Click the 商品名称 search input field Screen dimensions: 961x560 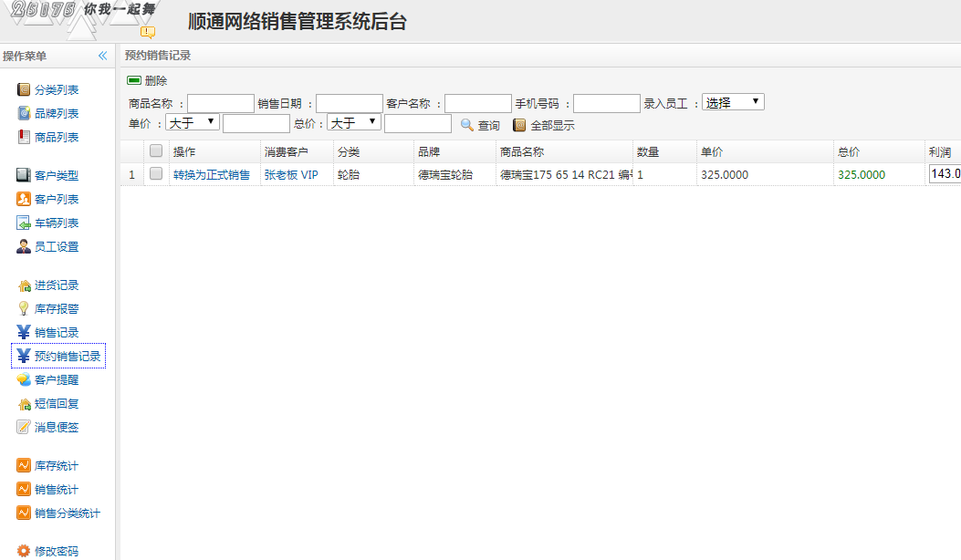click(x=221, y=103)
